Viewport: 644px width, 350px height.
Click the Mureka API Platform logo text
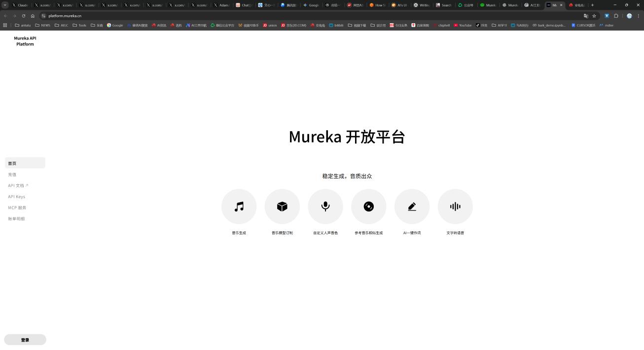click(x=25, y=41)
